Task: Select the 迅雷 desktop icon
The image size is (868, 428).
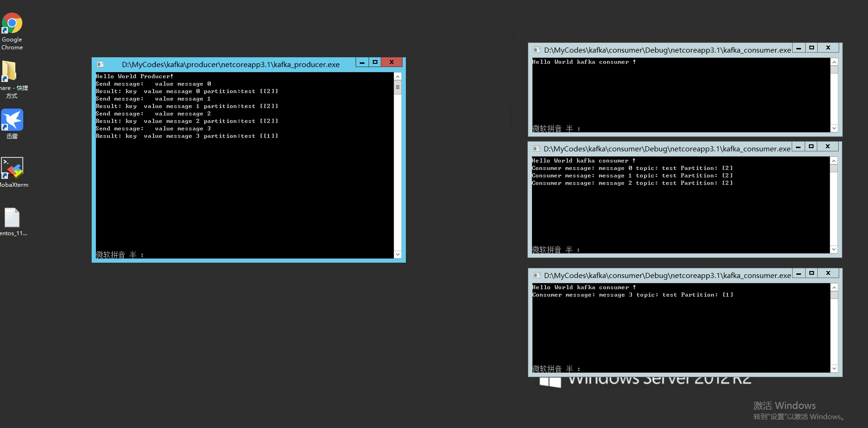Action: [12, 124]
